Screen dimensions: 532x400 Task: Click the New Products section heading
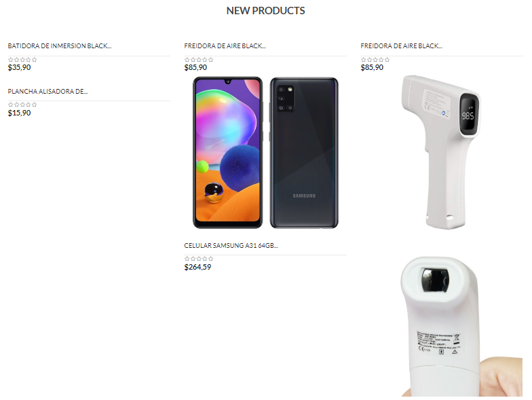[266, 11]
